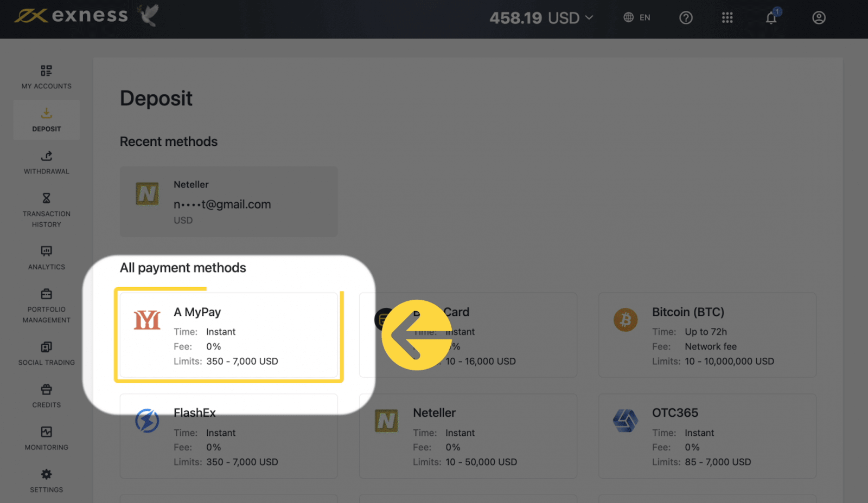Select the Deposit sidebar item
This screenshot has width=868, height=503.
(x=47, y=120)
